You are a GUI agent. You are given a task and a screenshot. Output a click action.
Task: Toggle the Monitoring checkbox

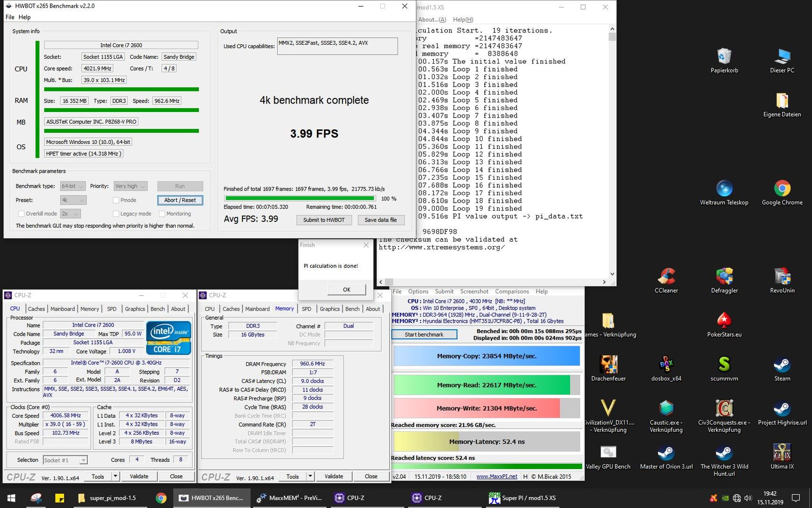click(x=162, y=214)
